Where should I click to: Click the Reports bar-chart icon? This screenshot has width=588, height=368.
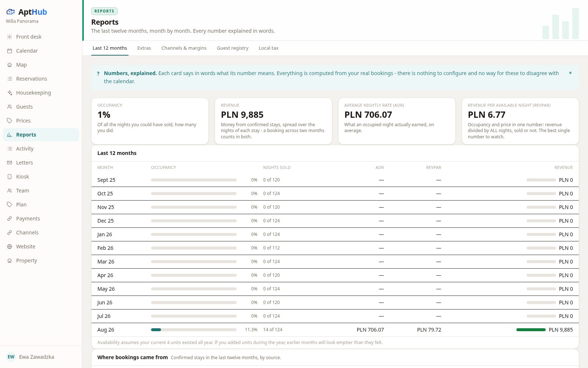pos(10,135)
